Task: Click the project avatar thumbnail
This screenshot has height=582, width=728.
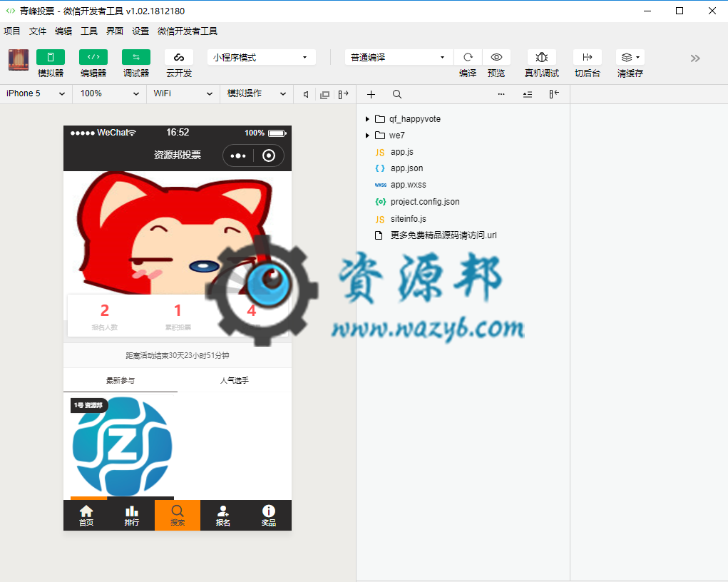Action: click(x=19, y=60)
